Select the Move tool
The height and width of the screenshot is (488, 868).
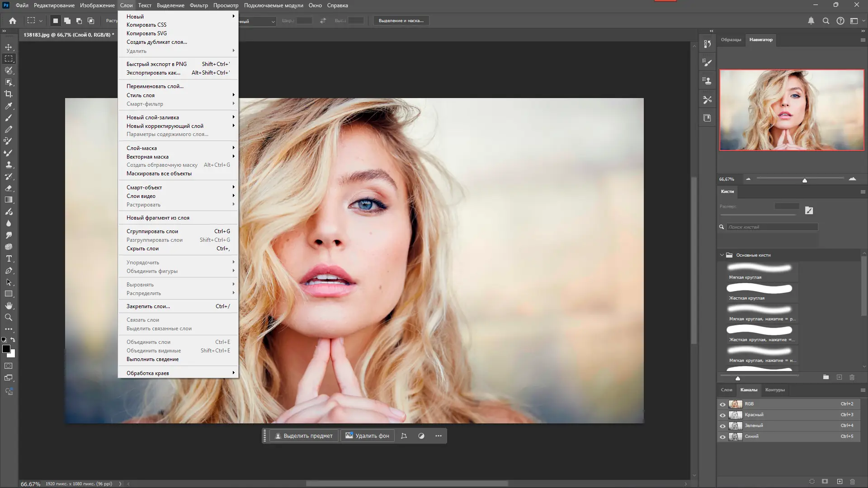(x=9, y=47)
